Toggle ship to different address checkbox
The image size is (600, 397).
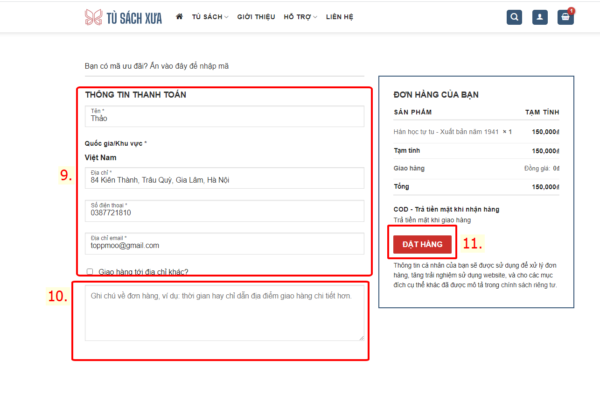pyautogui.click(x=90, y=271)
